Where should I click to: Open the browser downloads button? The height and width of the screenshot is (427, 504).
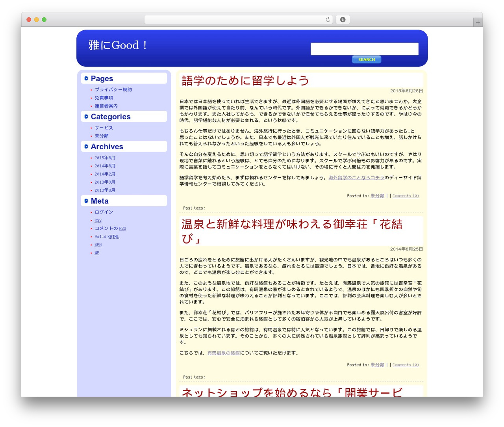(x=343, y=20)
